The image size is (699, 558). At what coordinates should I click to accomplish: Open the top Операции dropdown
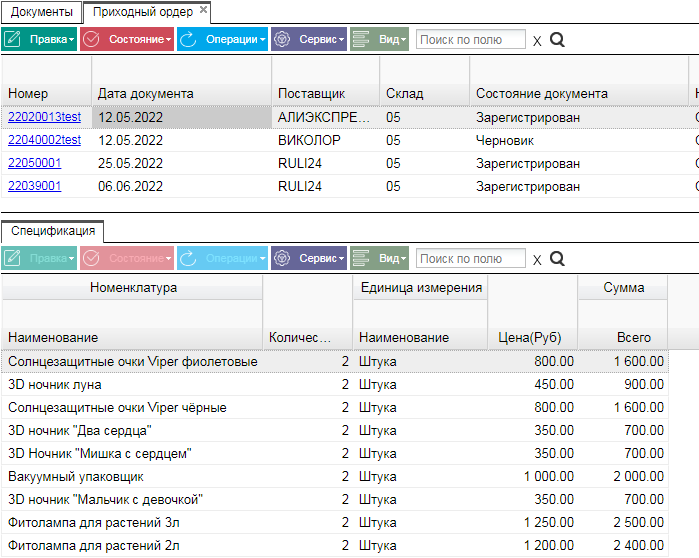(x=222, y=39)
